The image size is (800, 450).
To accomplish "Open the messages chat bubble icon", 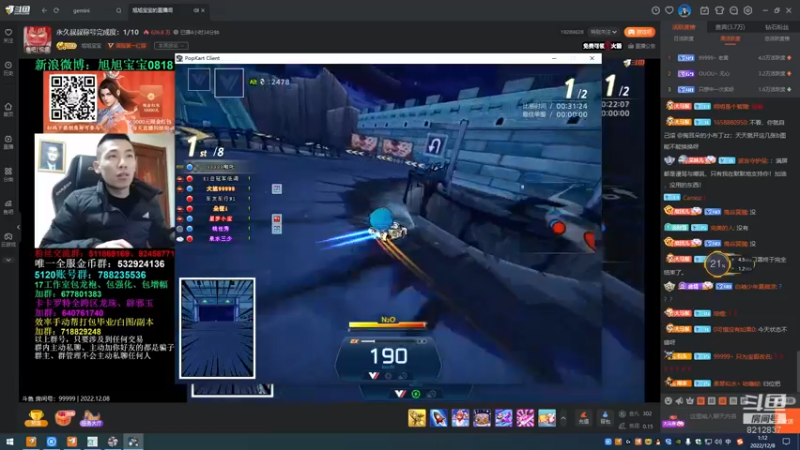I will [734, 10].
